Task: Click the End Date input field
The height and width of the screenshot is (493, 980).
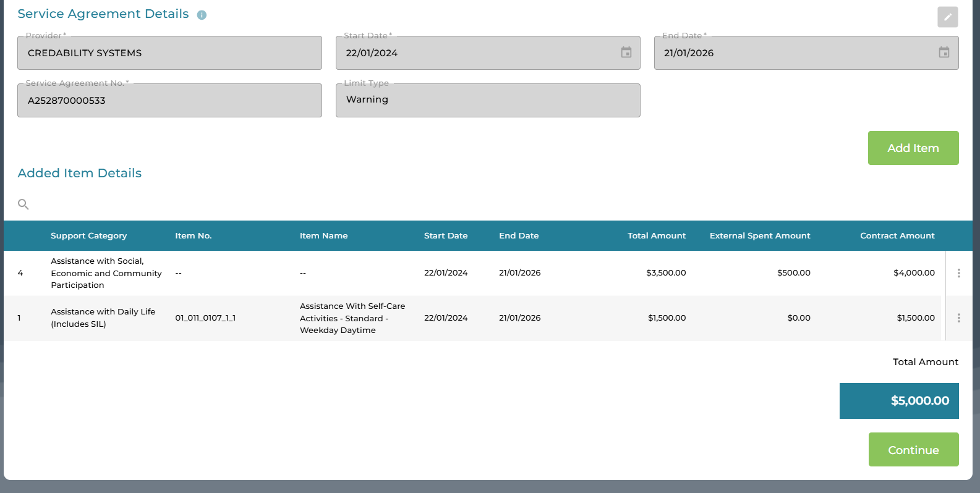Action: tap(794, 53)
